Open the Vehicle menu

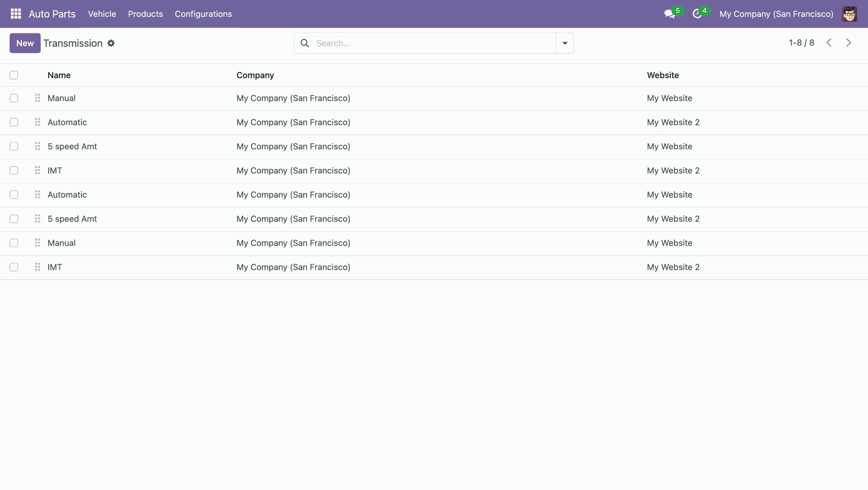[x=102, y=14]
